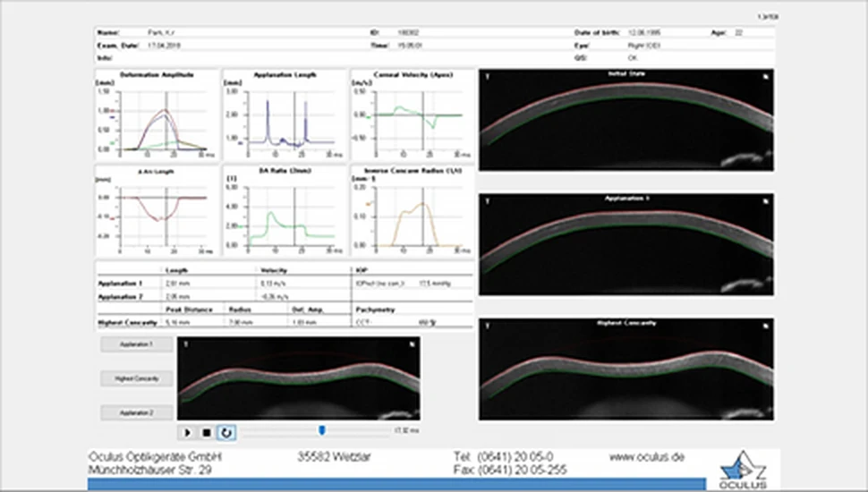Viewport: 868px width, 492px height.
Task: Click the Applanation 1 velocity cell
Action: pyautogui.click(x=271, y=284)
